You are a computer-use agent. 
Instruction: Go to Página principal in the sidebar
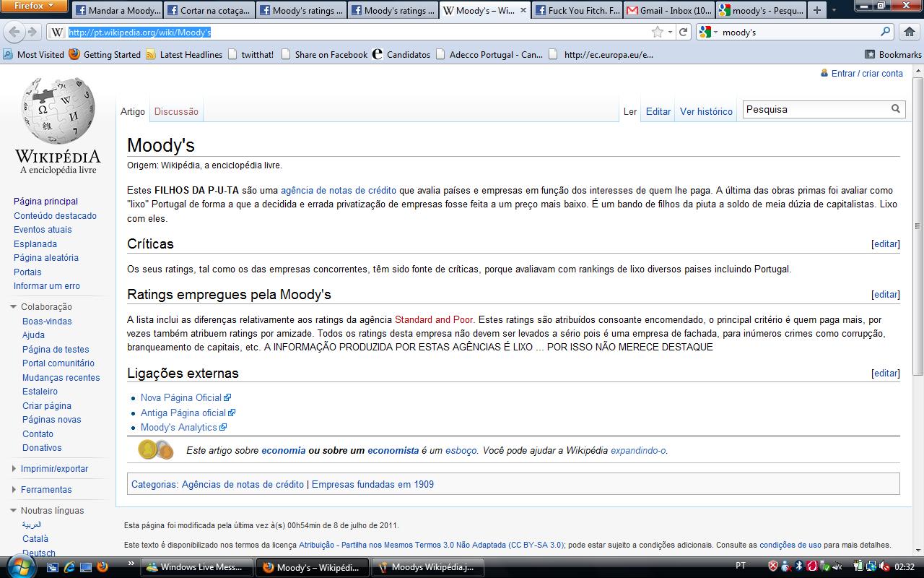[45, 202]
